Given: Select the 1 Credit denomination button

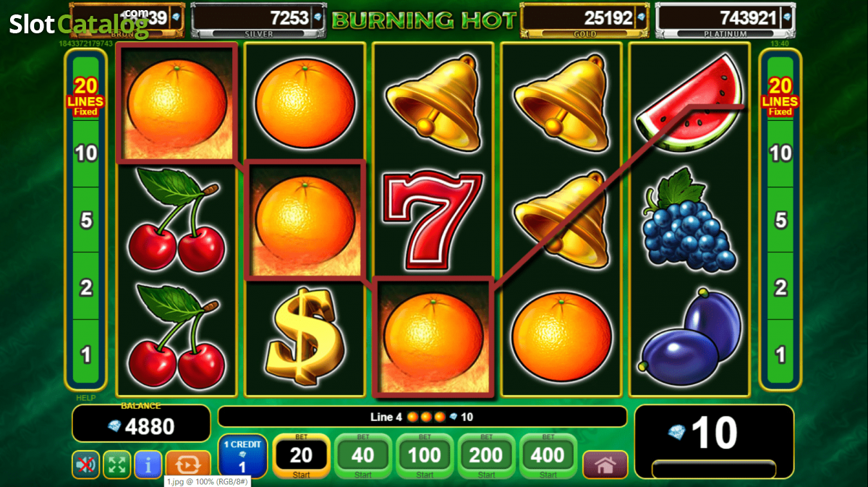Looking at the screenshot, I should (x=242, y=457).
